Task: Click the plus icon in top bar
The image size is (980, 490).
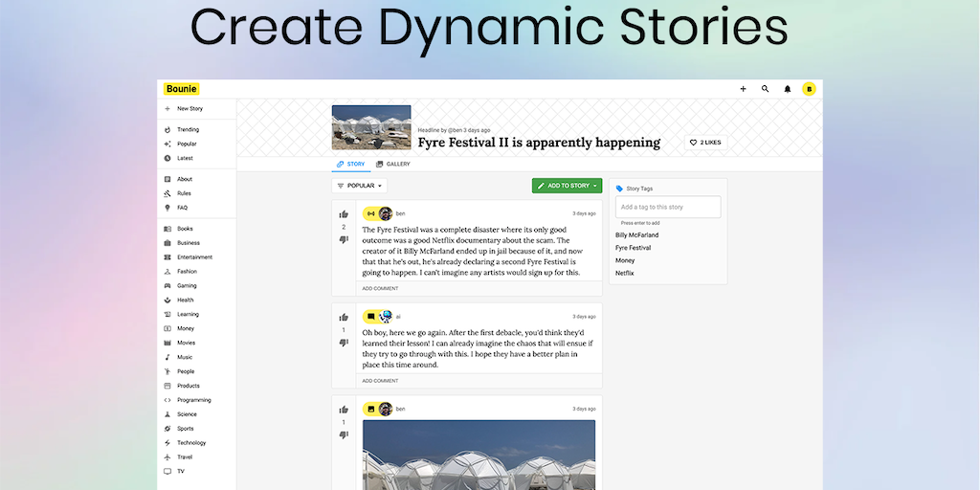Action: [743, 89]
